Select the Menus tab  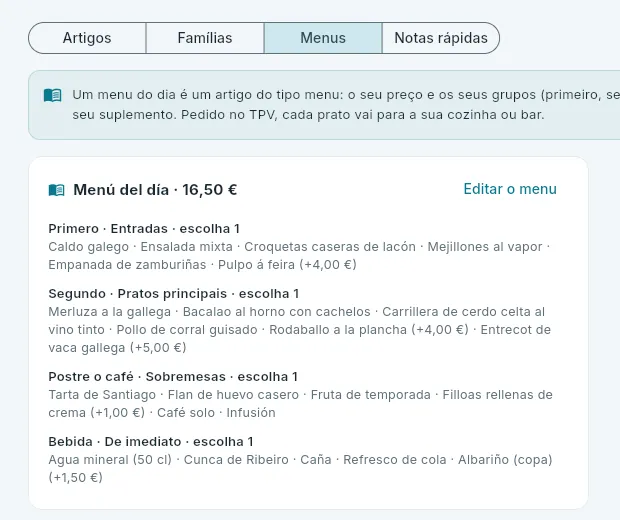[x=323, y=38]
